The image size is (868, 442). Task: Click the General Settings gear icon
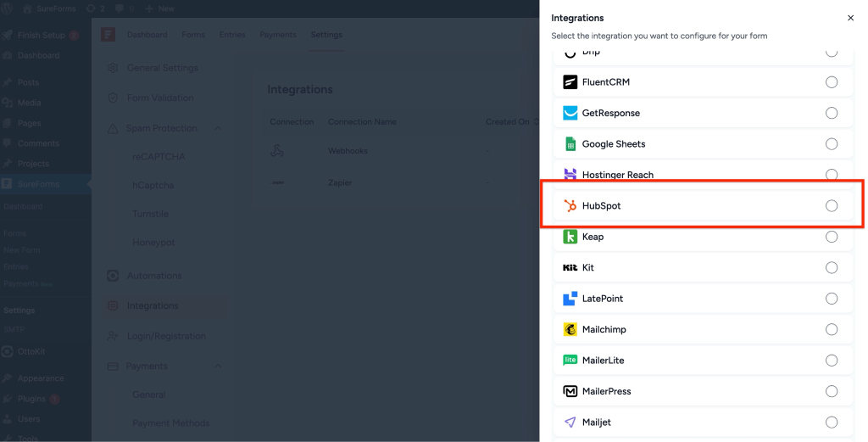click(113, 68)
